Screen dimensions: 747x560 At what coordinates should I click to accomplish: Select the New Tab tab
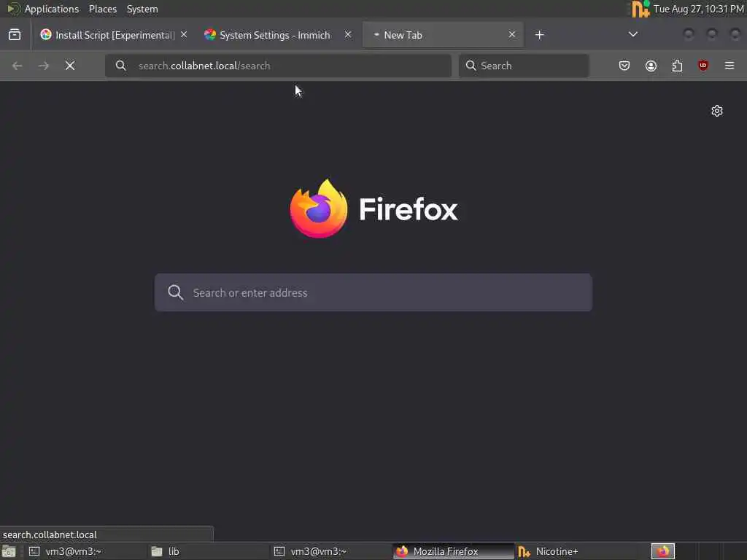pos(443,35)
